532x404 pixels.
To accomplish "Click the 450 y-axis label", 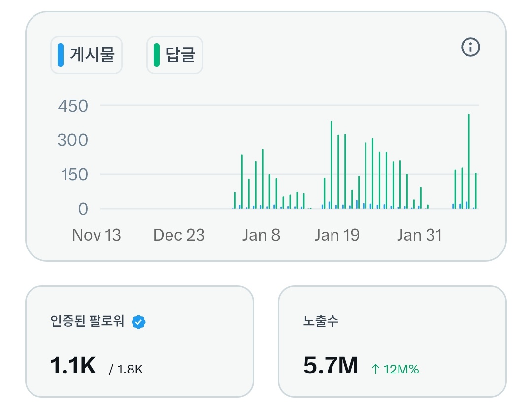I will [x=73, y=106].
